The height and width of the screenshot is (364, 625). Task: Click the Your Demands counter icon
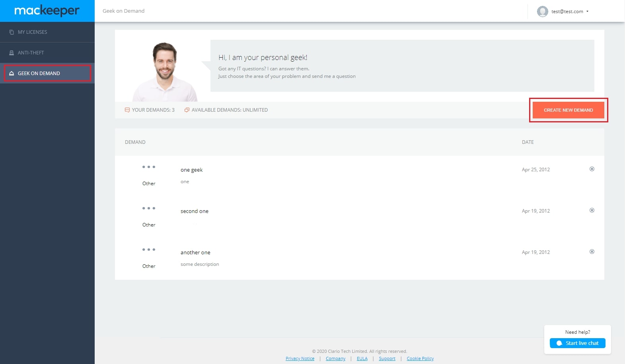pos(127,110)
